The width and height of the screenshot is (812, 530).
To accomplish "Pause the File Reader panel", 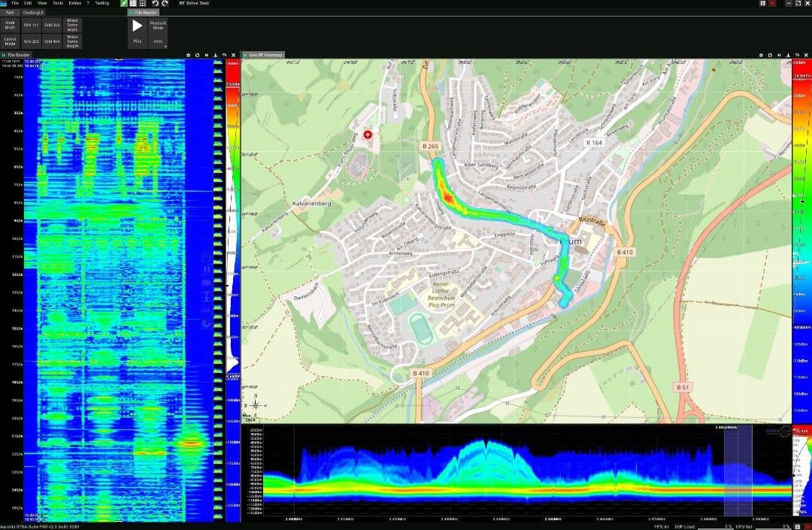I will pos(207,55).
